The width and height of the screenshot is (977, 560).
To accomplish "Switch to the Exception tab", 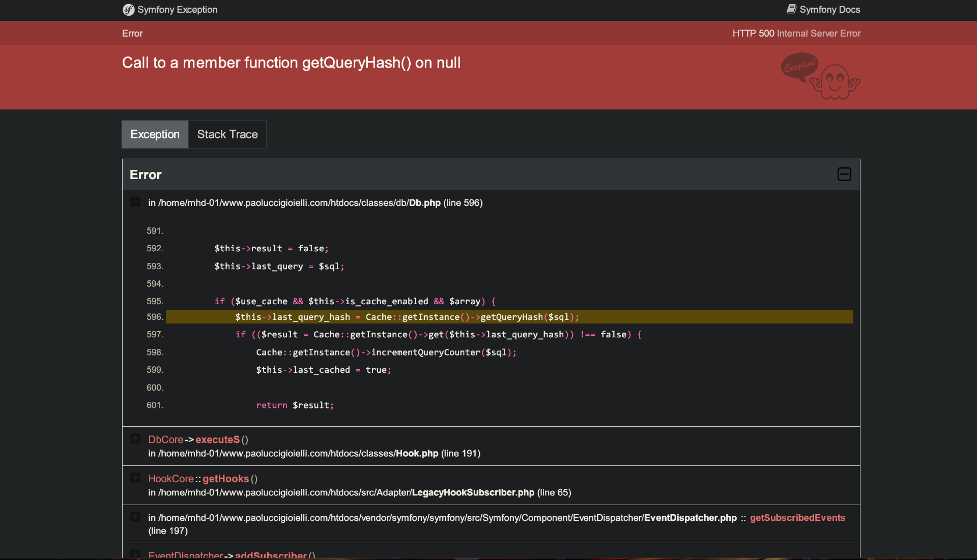I will click(155, 134).
